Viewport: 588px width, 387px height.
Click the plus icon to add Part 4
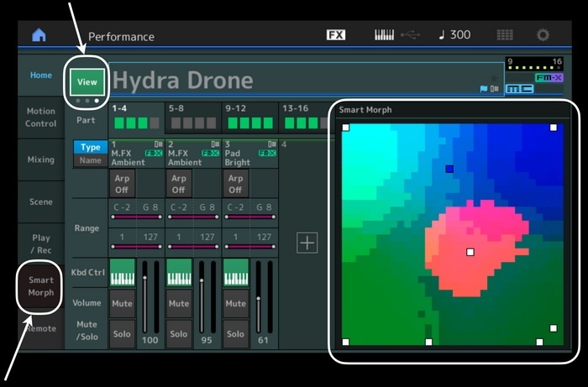307,243
